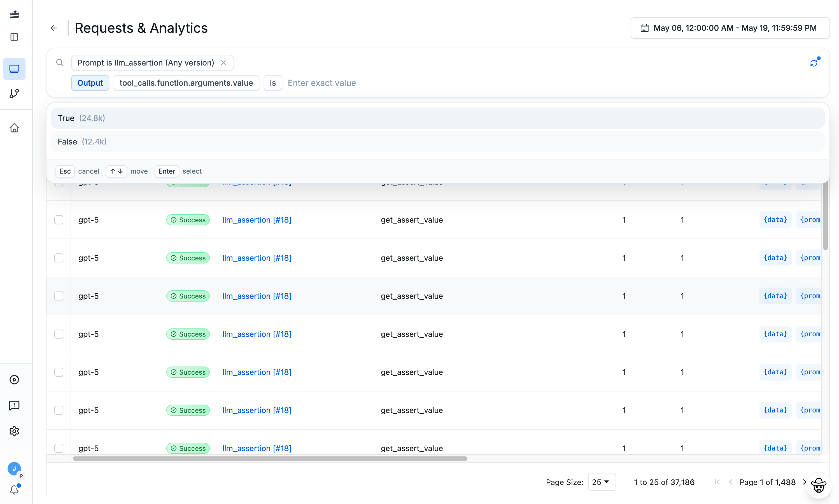Viewport: 839px width, 504px height.
Task: Open the feedback message icon
Action: click(14, 405)
